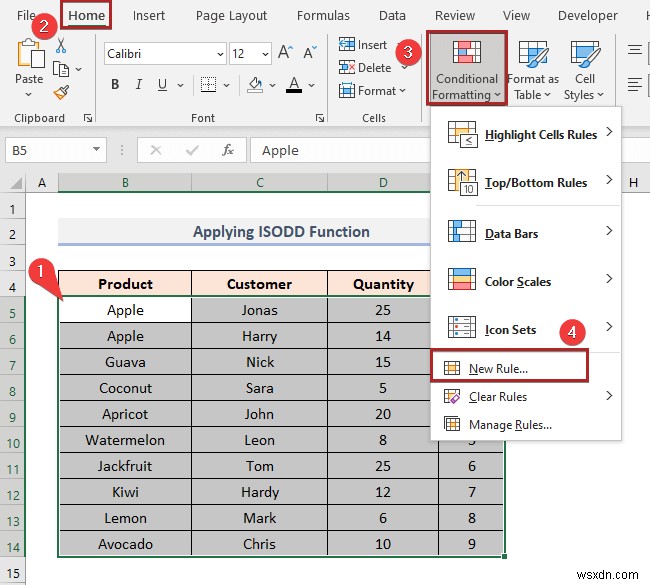Switch to the Data tab
The width and height of the screenshot is (650, 585).
point(392,16)
